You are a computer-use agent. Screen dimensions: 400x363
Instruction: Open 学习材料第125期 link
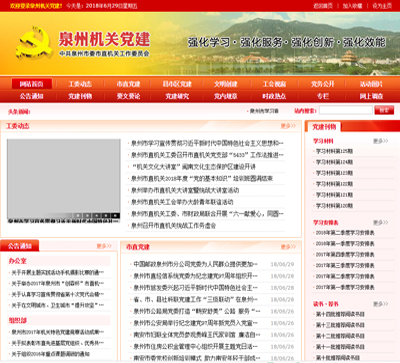[x=334, y=151]
